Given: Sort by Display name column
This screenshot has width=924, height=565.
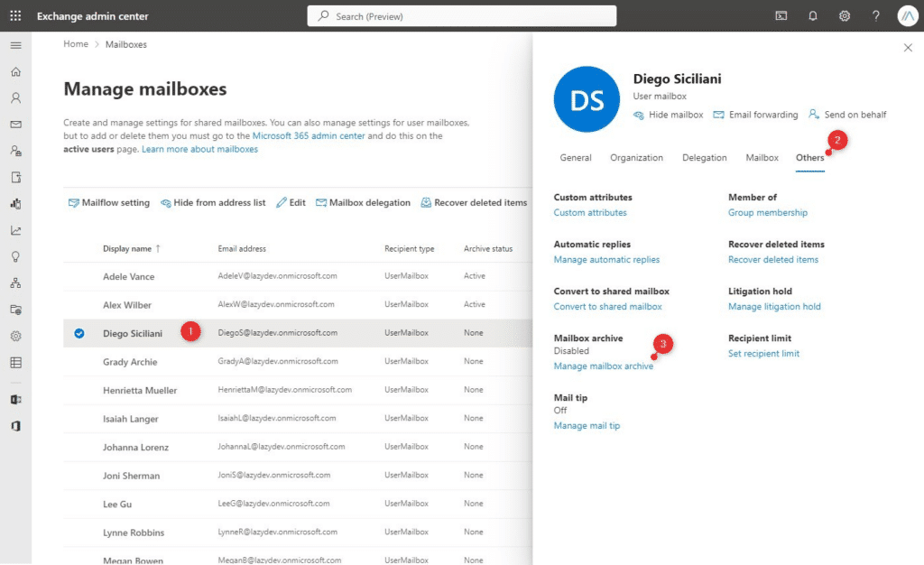Looking at the screenshot, I should [132, 248].
